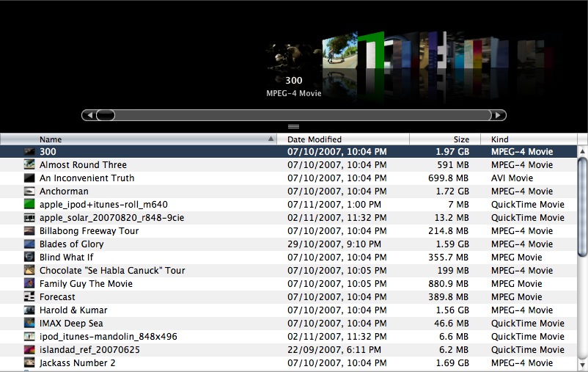
Task: Click the Cover Flow left arrow button
Action: click(x=89, y=115)
